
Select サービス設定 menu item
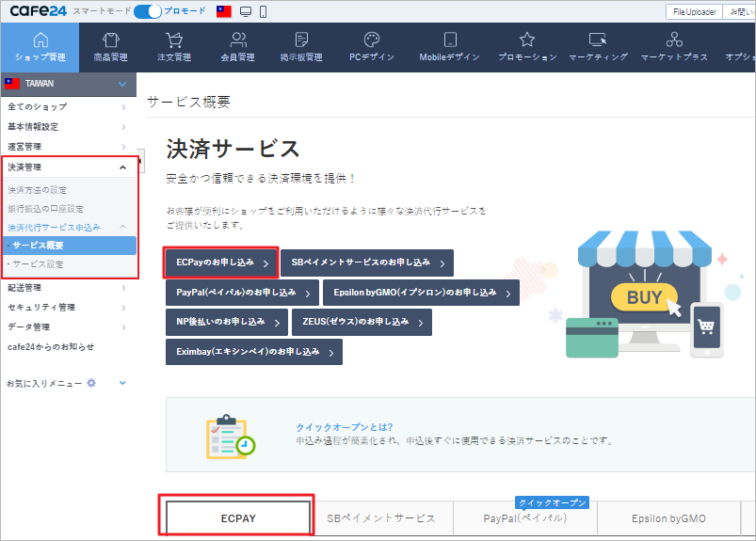38,264
